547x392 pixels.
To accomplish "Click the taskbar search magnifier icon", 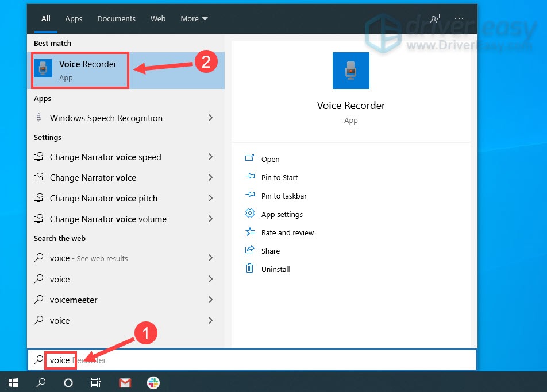I will (x=41, y=383).
